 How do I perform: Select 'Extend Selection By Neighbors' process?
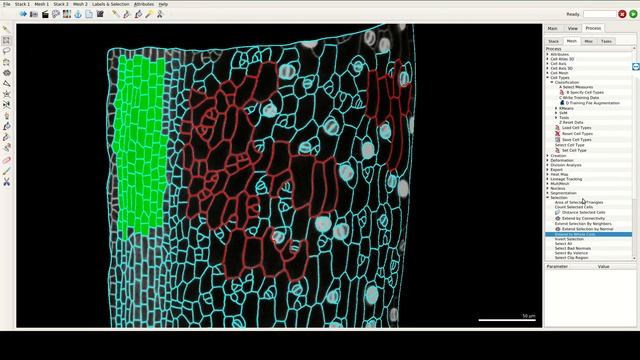coord(583,224)
